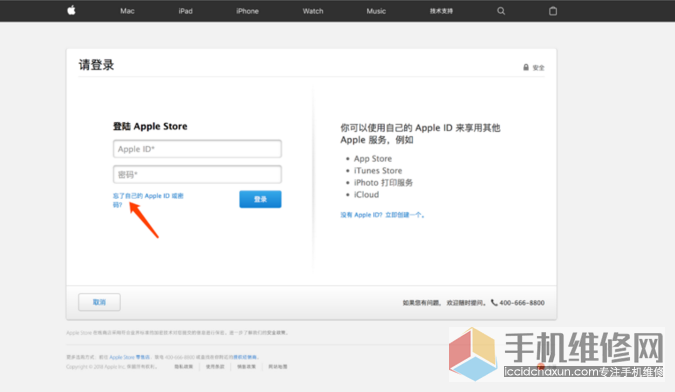Open the 网站地图 site map link
The height and width of the screenshot is (392, 675).
278,367
